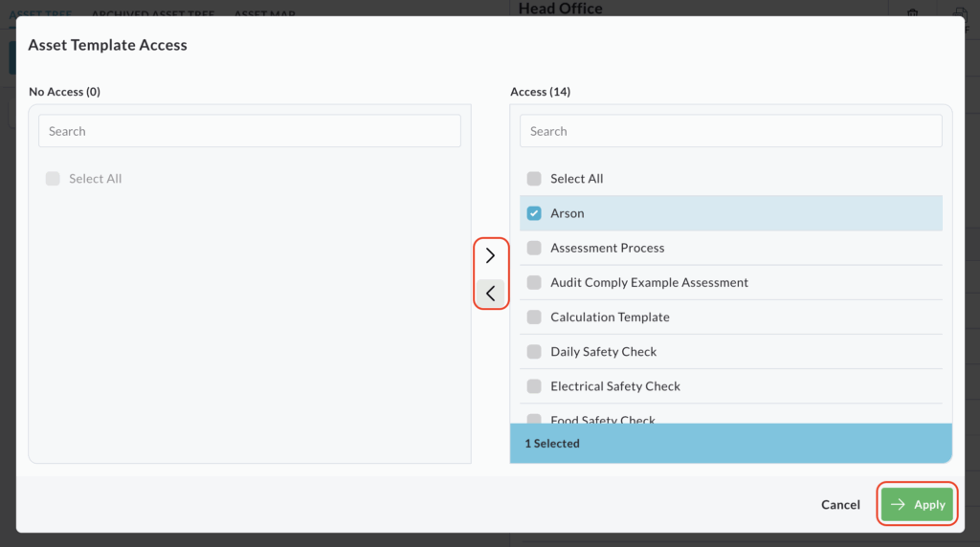The width and height of the screenshot is (980, 547).
Task: Select the Calculation Template checkbox
Action: [534, 317]
